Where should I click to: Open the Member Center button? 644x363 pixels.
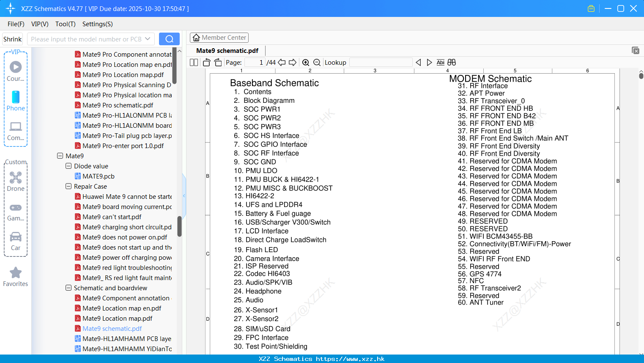pyautogui.click(x=219, y=38)
